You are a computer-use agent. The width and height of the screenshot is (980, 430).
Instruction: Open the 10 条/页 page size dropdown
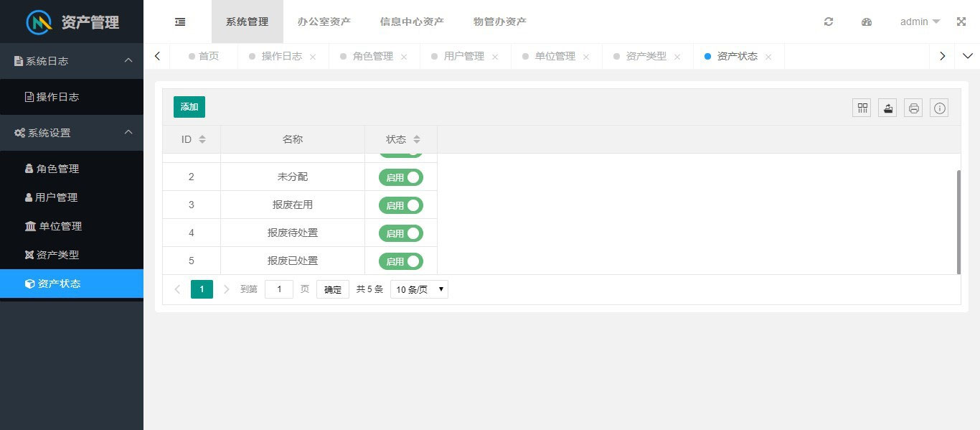419,289
